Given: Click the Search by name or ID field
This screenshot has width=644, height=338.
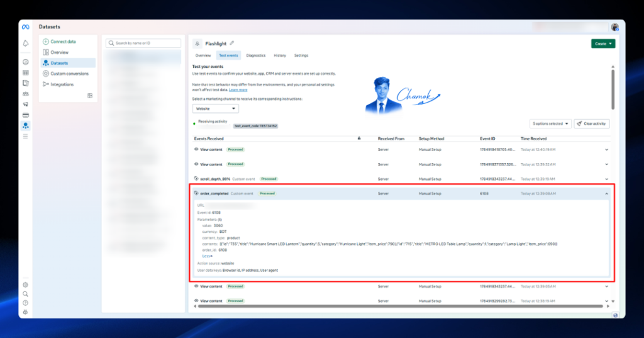Looking at the screenshot, I should 143,43.
